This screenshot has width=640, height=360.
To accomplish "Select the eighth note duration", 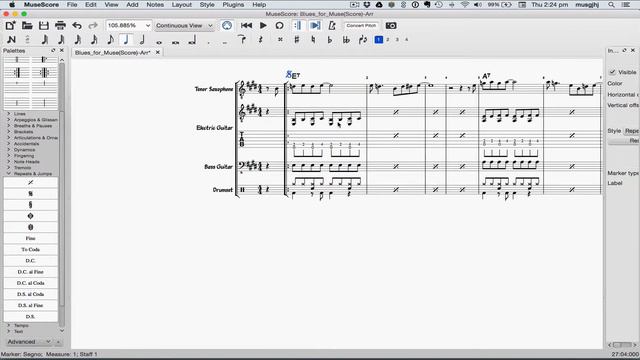I will click(110, 40).
